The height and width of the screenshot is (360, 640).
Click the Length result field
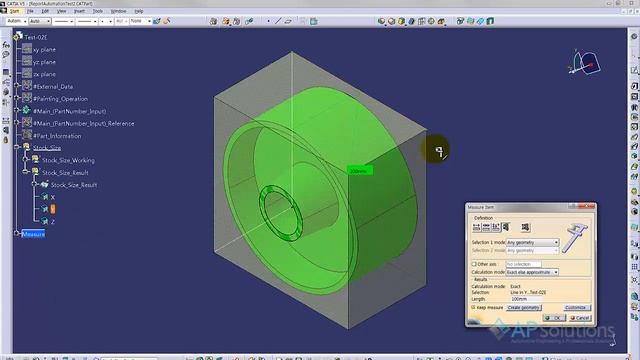(527, 299)
